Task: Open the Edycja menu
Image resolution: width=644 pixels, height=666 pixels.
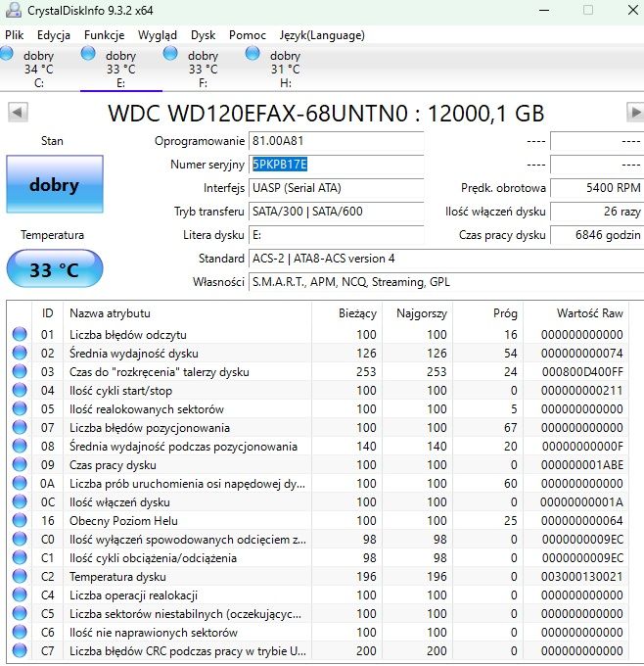Action: click(54, 35)
